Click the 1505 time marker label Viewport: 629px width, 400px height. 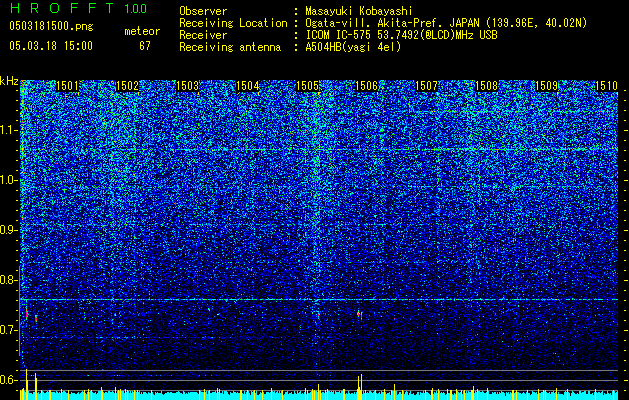[307, 86]
